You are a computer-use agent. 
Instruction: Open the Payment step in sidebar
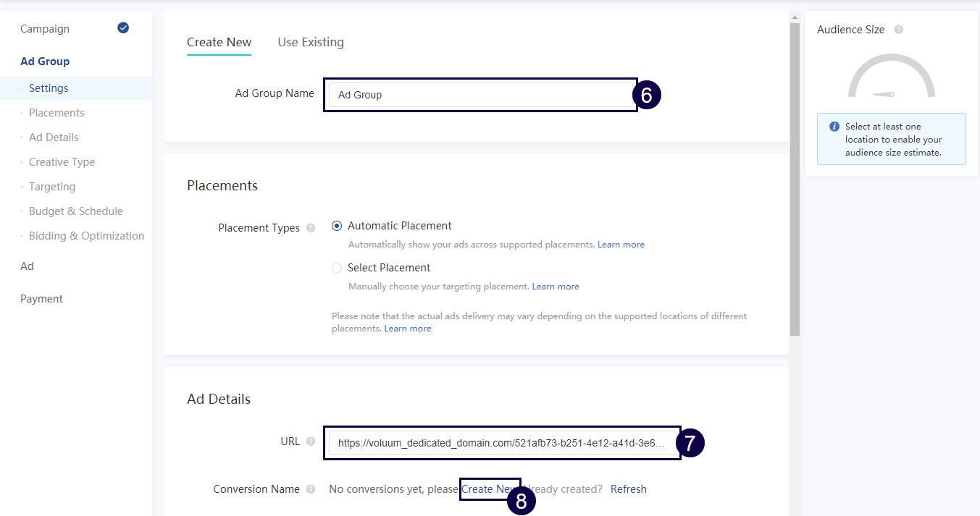[41, 299]
